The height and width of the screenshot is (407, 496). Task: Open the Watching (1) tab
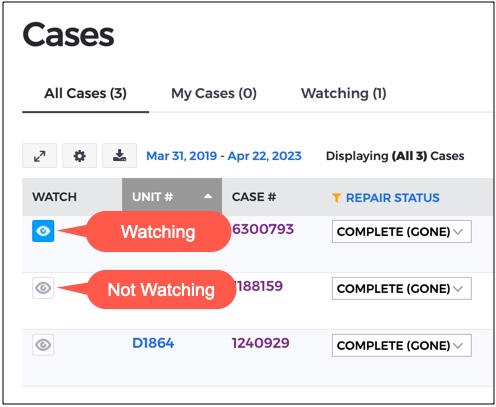[344, 93]
